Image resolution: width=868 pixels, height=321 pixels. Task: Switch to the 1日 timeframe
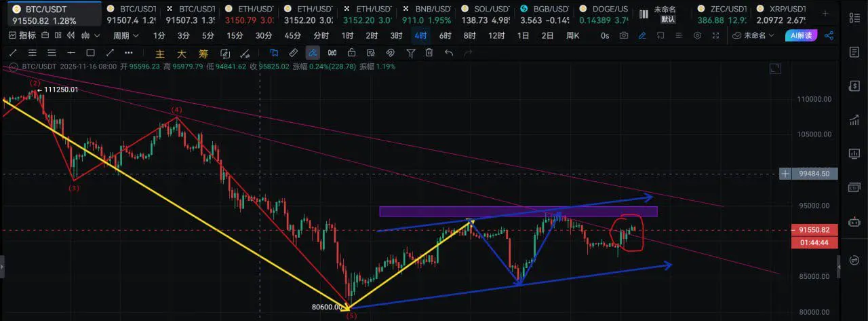pyautogui.click(x=523, y=35)
